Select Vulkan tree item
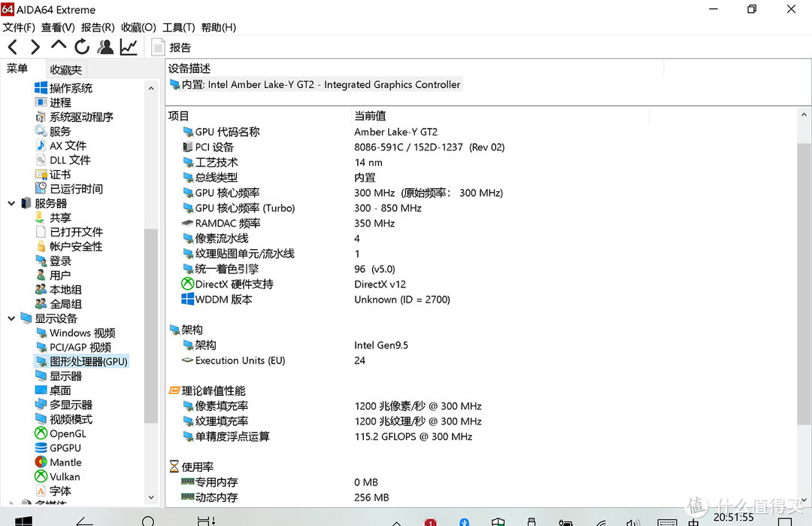 point(57,477)
